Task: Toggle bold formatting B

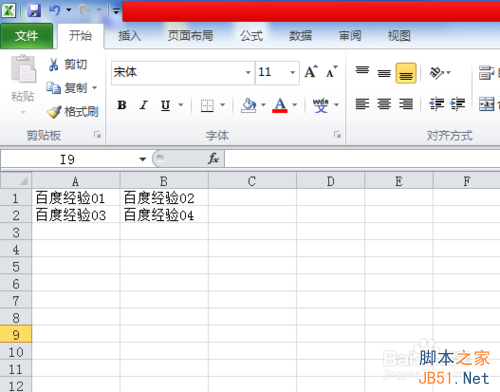Action: click(122, 105)
